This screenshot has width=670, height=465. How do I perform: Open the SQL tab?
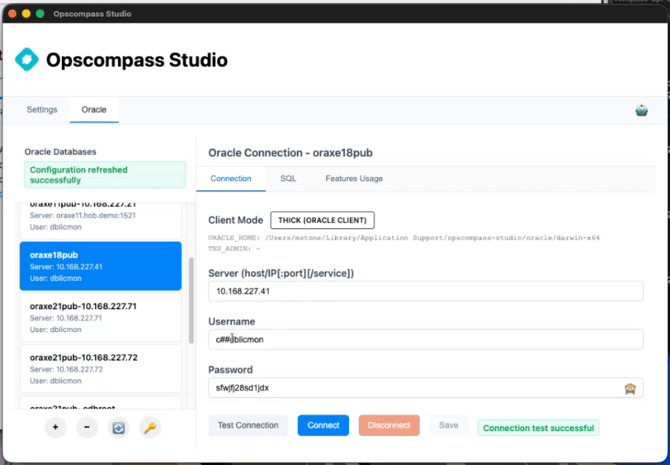point(288,178)
